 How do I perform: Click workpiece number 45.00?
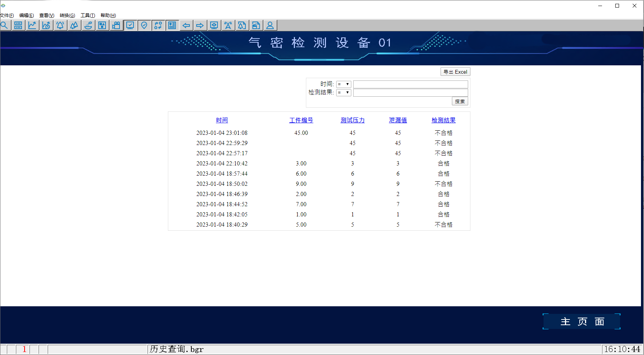point(301,133)
